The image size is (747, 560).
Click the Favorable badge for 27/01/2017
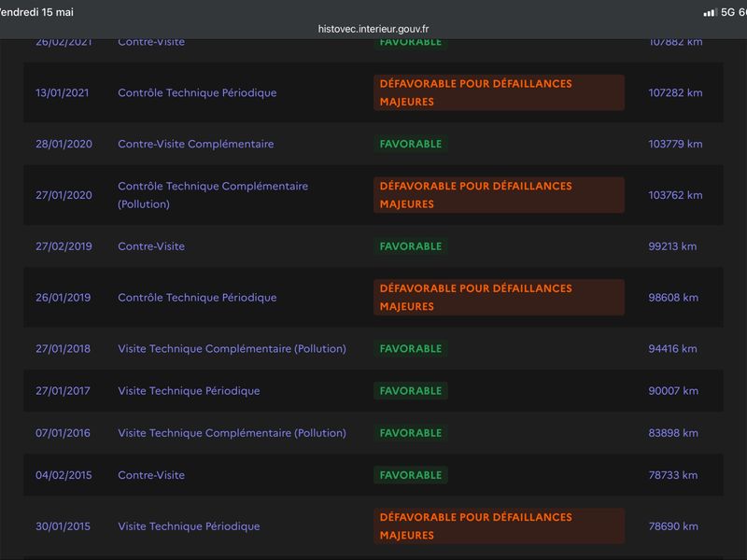410,390
